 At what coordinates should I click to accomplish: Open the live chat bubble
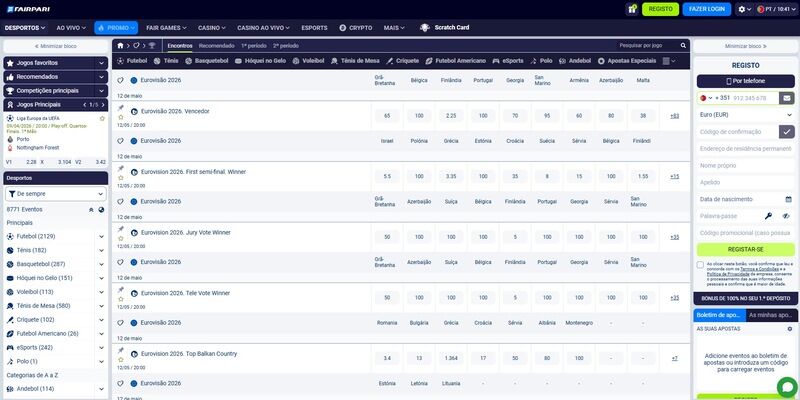coord(787,388)
